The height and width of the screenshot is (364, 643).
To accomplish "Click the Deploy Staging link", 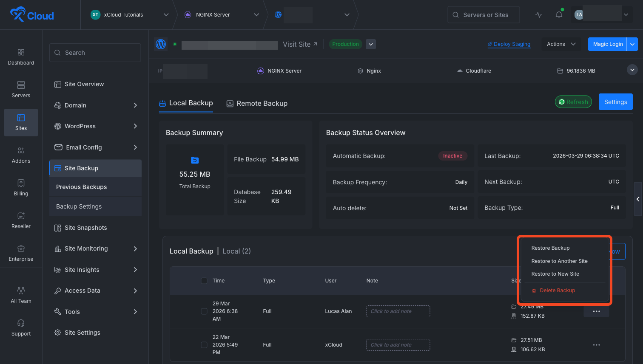I will tap(509, 44).
